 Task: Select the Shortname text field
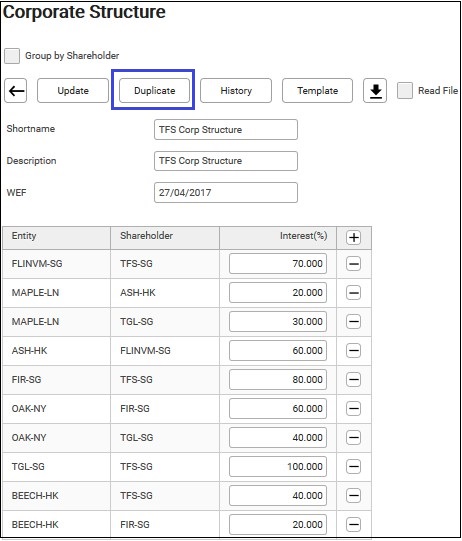pyautogui.click(x=226, y=130)
